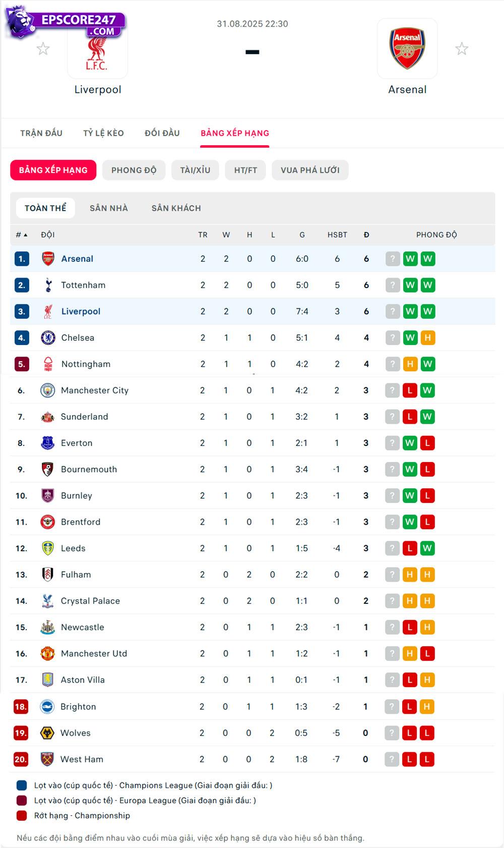This screenshot has height=848, width=504.
Task: Favorite Liverpool with the star toggle
Action: (x=43, y=49)
